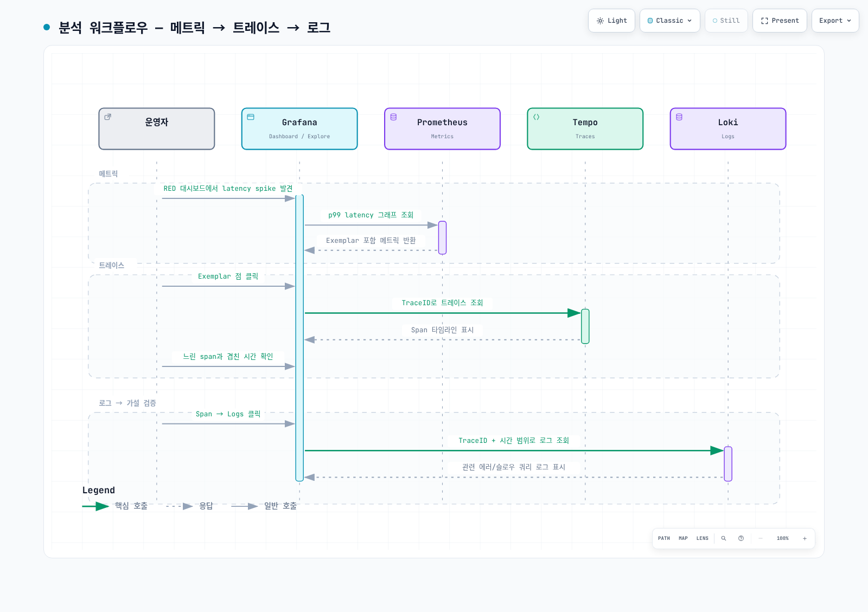This screenshot has width=868, height=612.
Task: Switch to LENS mode
Action: (702, 538)
